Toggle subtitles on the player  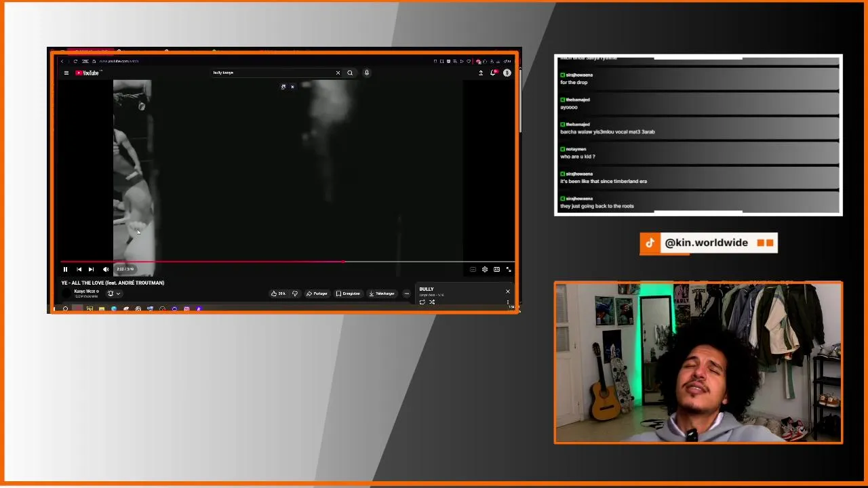[x=473, y=269]
